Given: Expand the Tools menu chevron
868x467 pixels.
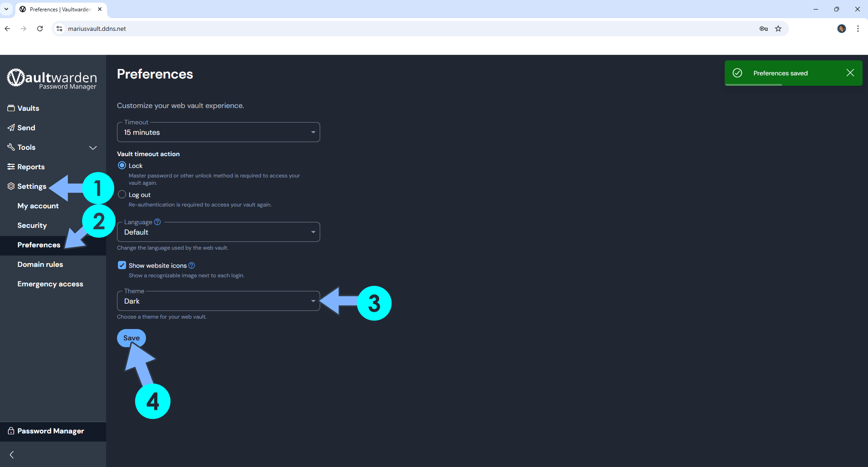Looking at the screenshot, I should (93, 147).
